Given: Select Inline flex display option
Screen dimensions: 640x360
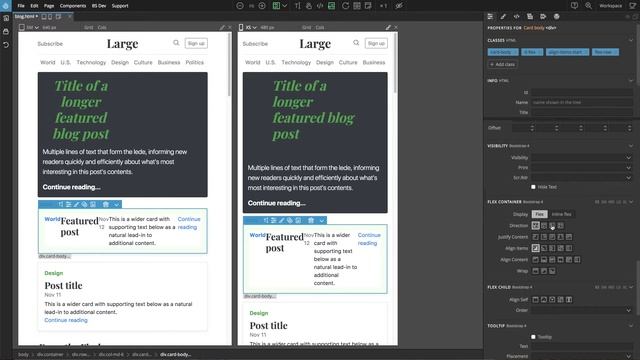Looking at the screenshot, I should [561, 214].
